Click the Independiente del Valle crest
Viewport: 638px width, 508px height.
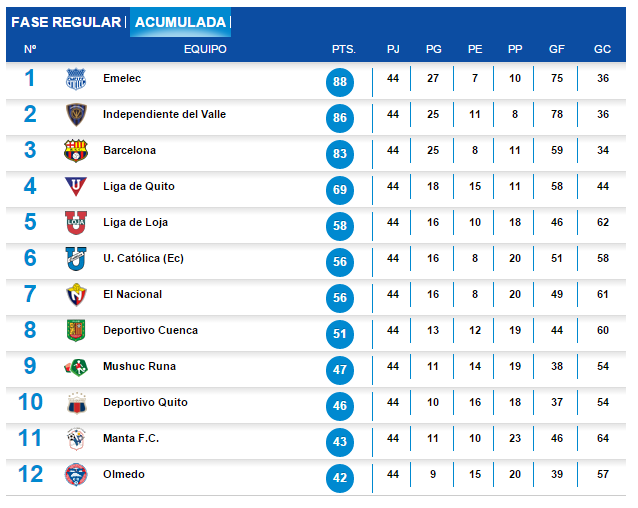click(x=77, y=116)
